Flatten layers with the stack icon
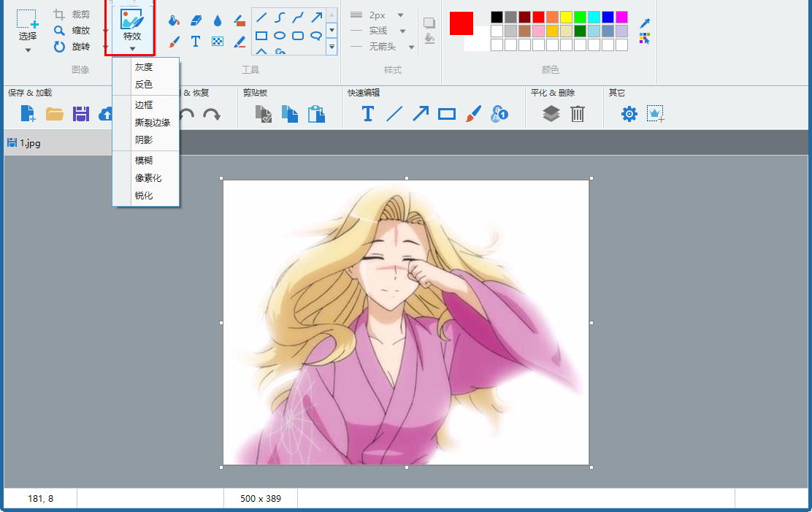Viewport: 812px width, 512px height. click(551, 113)
